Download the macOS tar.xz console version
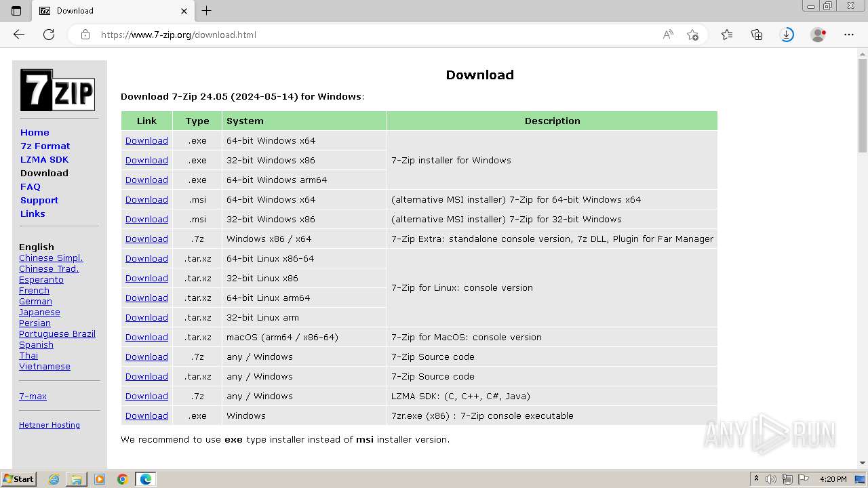The image size is (868, 488). [x=146, y=337]
